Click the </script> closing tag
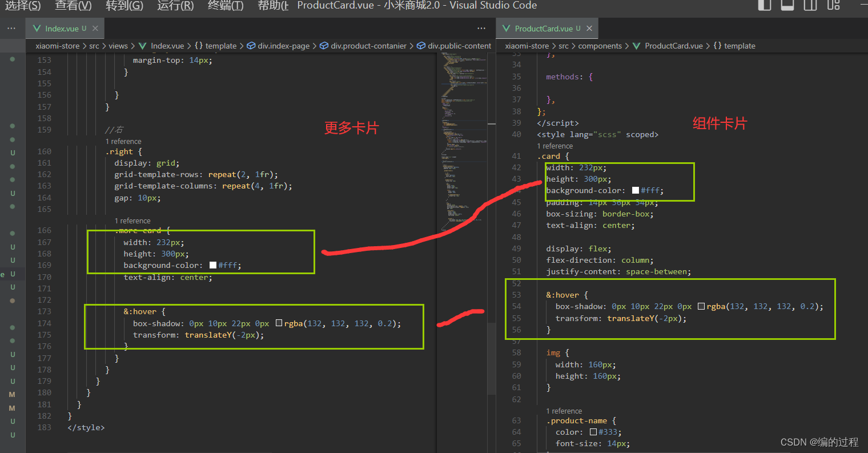This screenshot has width=868, height=453. click(558, 123)
